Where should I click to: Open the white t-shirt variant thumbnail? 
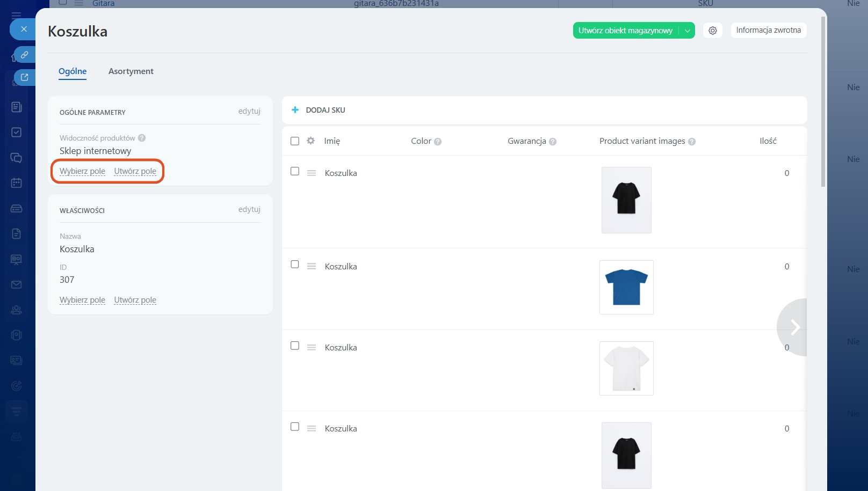pyautogui.click(x=626, y=368)
